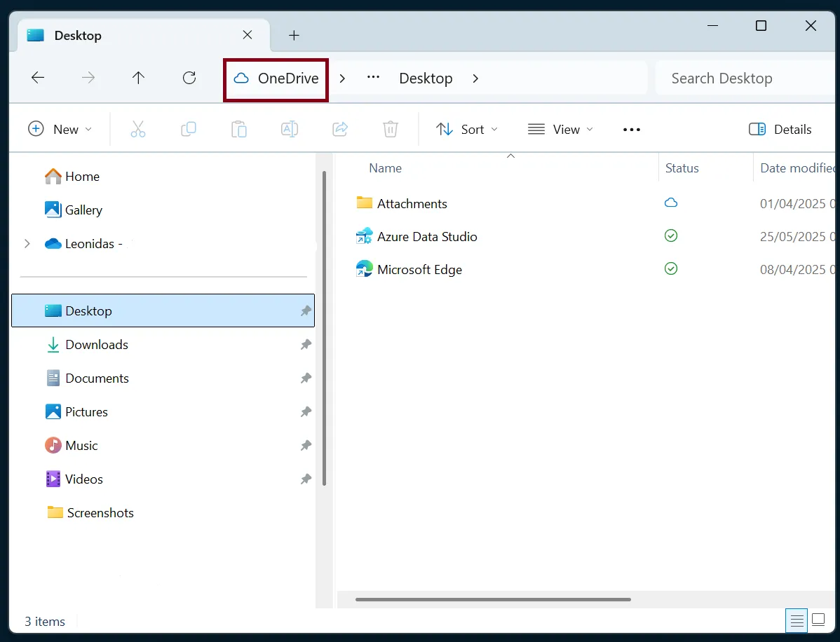This screenshot has height=642, width=840.
Task: Click the Cut scissors icon
Action: pyautogui.click(x=137, y=130)
